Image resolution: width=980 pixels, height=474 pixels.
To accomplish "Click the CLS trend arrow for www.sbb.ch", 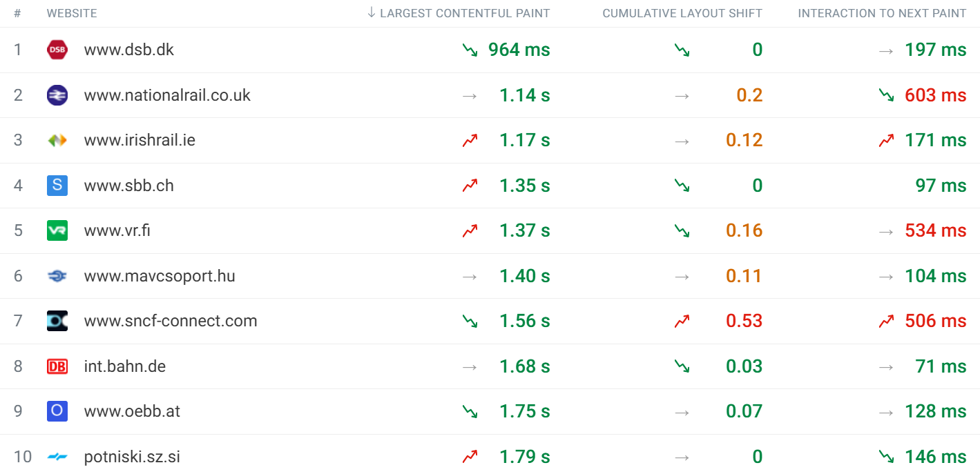I will [x=682, y=186].
